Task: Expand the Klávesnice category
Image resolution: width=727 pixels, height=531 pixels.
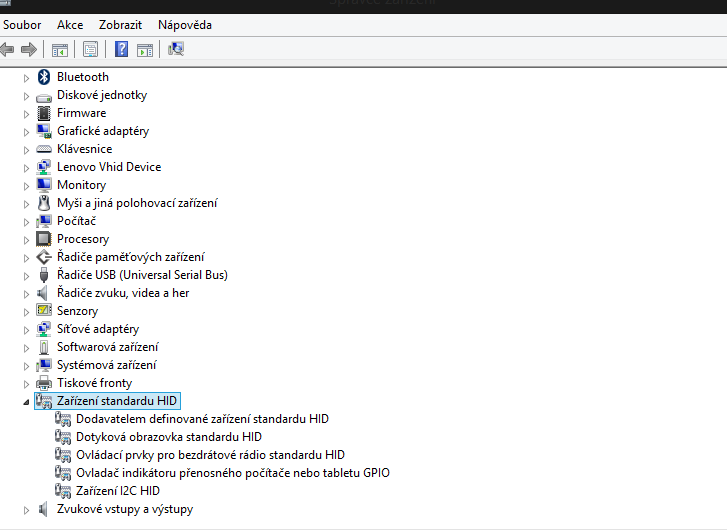Action: pos(26,150)
